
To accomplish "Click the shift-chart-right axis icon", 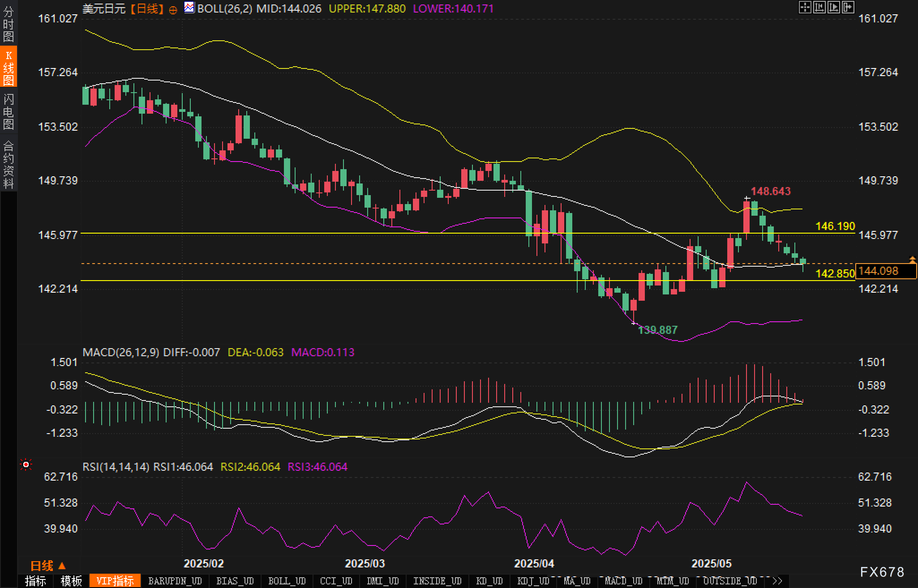I will point(833,7).
